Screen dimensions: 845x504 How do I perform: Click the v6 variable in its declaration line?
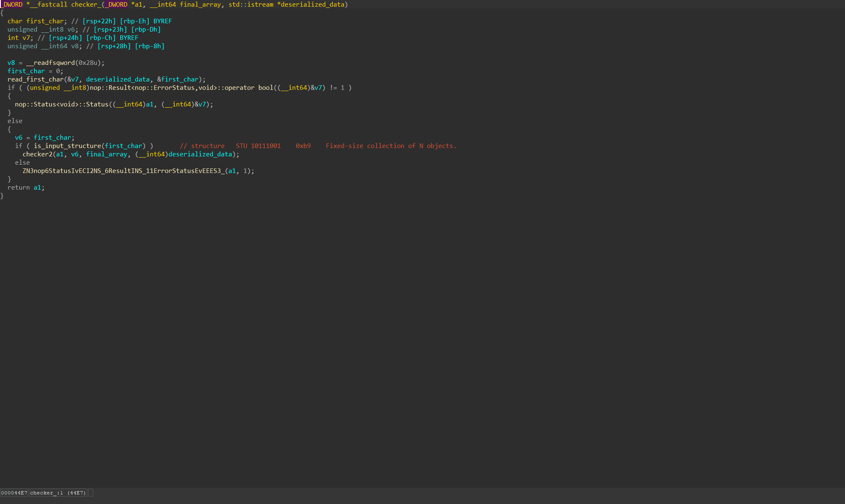pyautogui.click(x=71, y=30)
